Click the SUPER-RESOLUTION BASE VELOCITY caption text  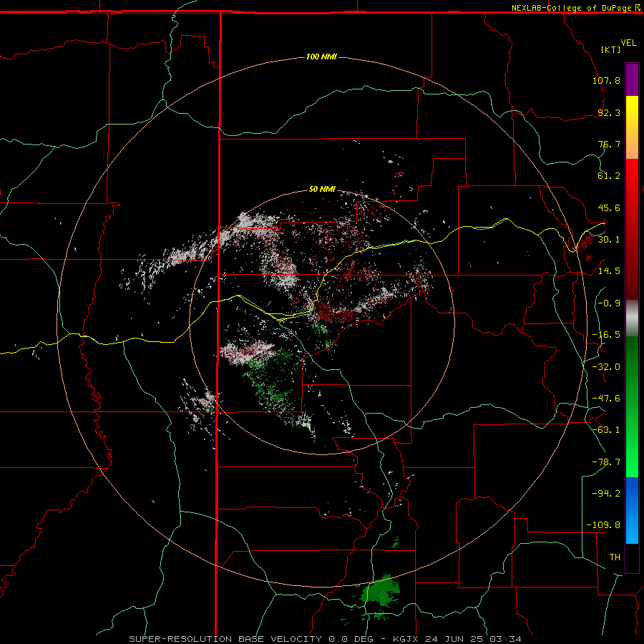coord(225,639)
